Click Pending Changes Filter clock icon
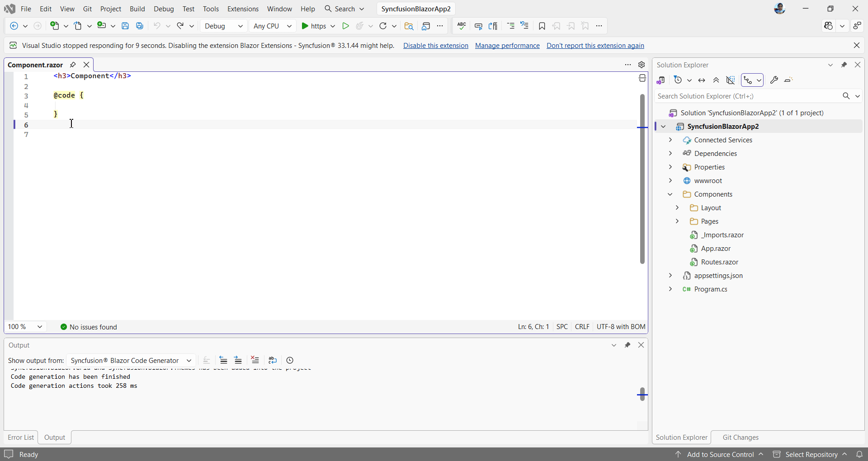This screenshot has width=868, height=461. (678, 80)
